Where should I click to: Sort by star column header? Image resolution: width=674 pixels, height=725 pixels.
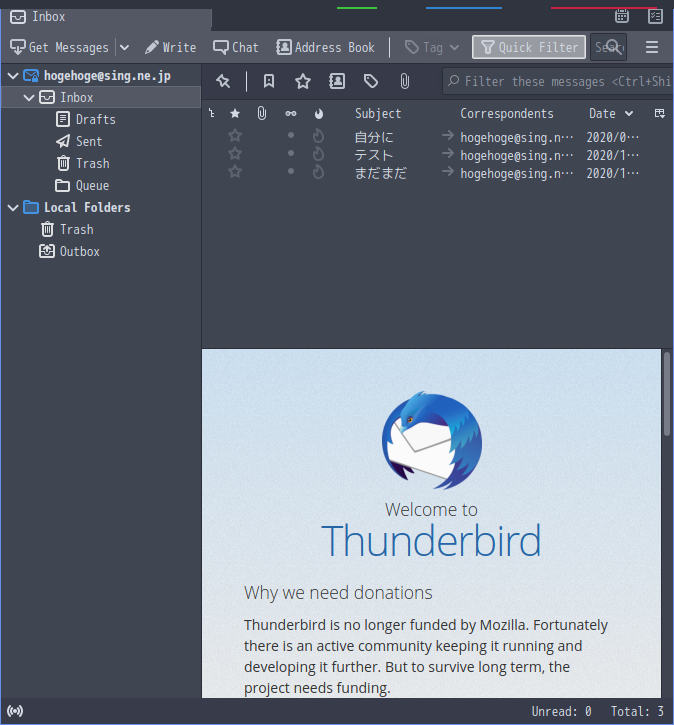[235, 113]
